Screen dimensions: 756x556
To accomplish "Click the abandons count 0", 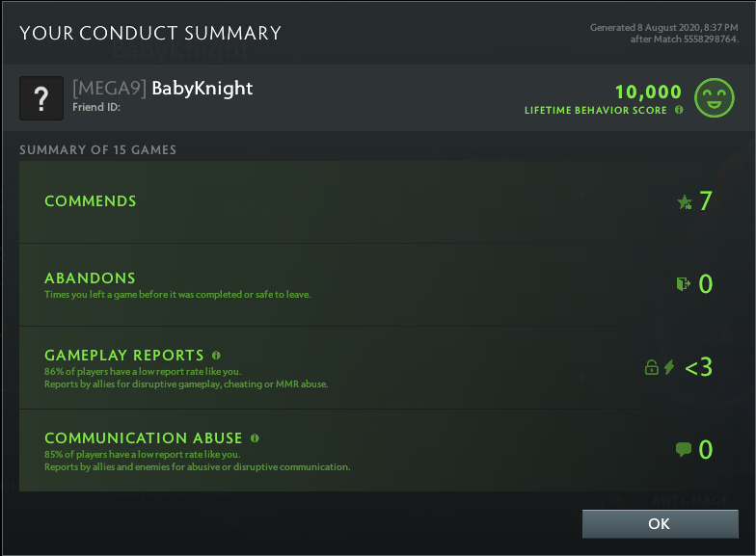I will tap(706, 283).
